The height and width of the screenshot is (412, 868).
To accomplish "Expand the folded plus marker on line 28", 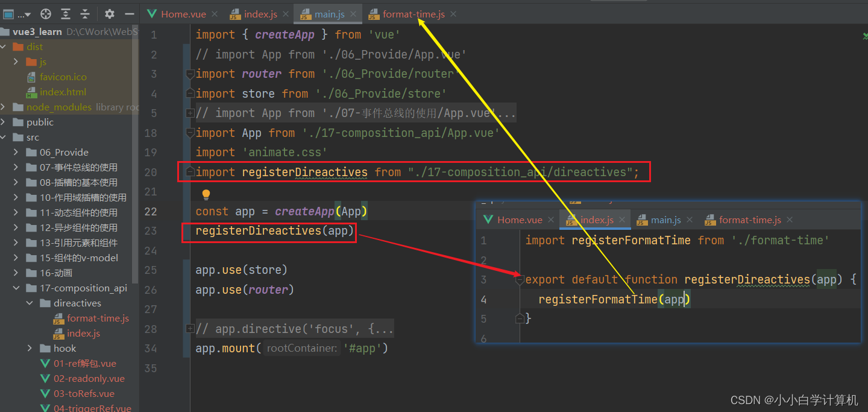I will point(190,329).
